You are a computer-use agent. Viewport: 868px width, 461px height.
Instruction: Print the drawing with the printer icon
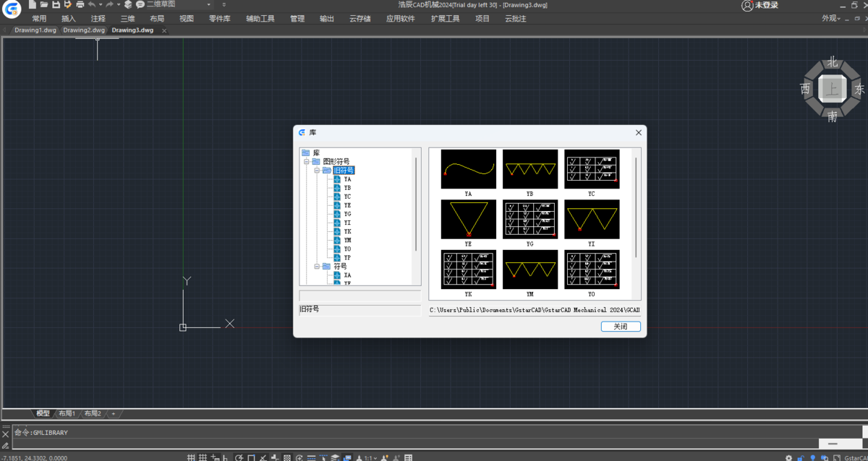80,4
